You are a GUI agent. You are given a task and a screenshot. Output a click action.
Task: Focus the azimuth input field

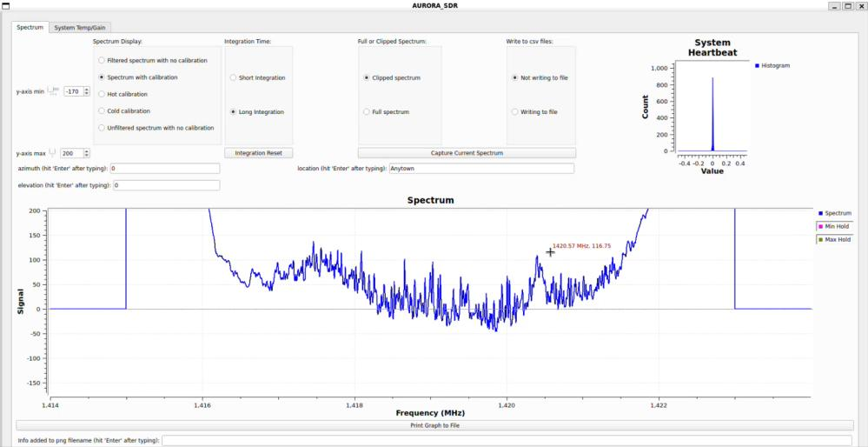(165, 169)
